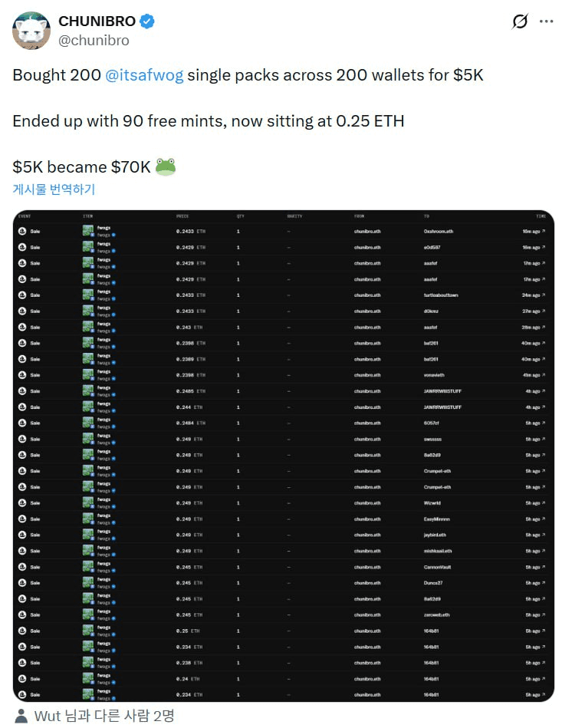
Task: Click external arrow beside 43m ago
Action: (544, 375)
